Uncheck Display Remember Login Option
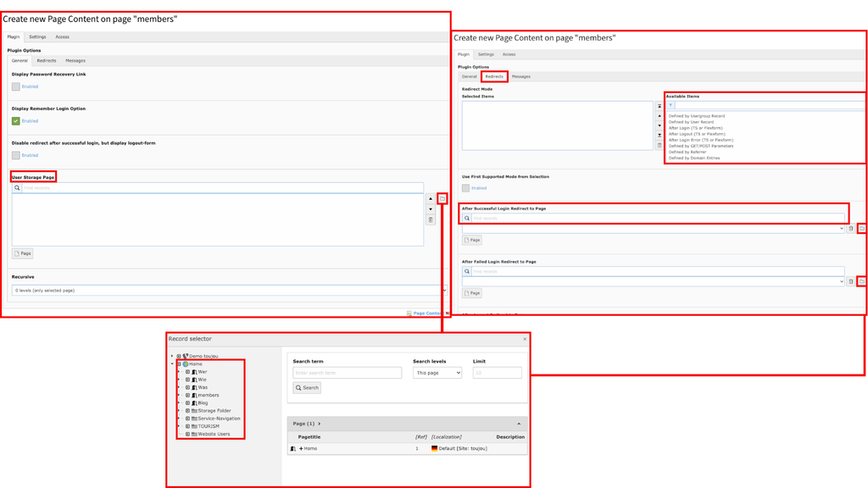The width and height of the screenshot is (868, 488). (x=16, y=121)
